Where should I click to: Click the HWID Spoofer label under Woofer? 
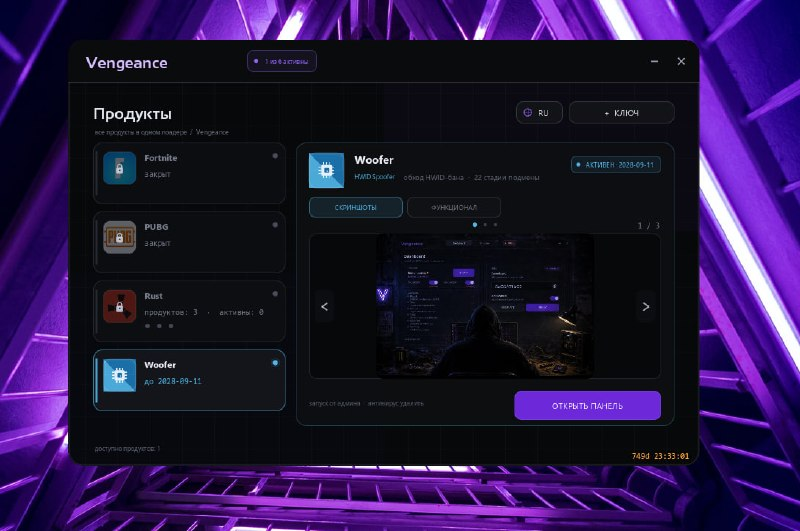(374, 177)
